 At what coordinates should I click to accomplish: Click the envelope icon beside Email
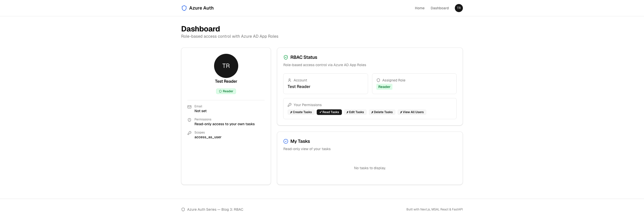tap(189, 107)
